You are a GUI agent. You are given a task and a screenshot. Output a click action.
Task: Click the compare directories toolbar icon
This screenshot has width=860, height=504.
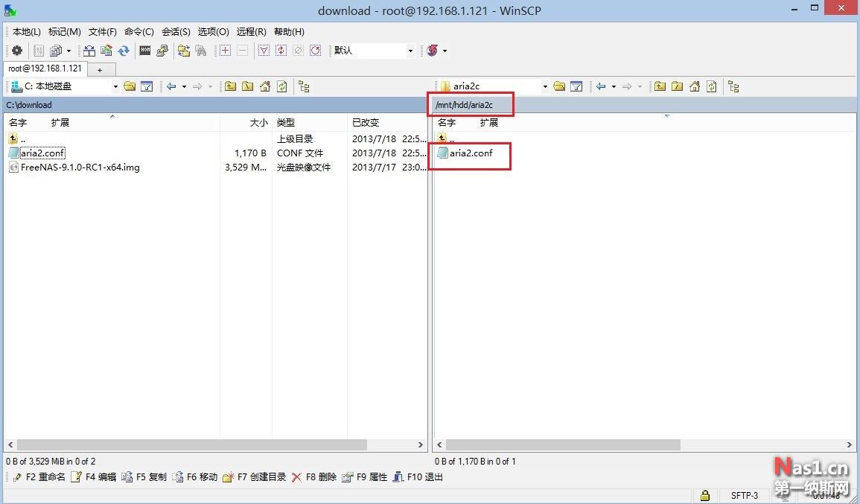(89, 51)
